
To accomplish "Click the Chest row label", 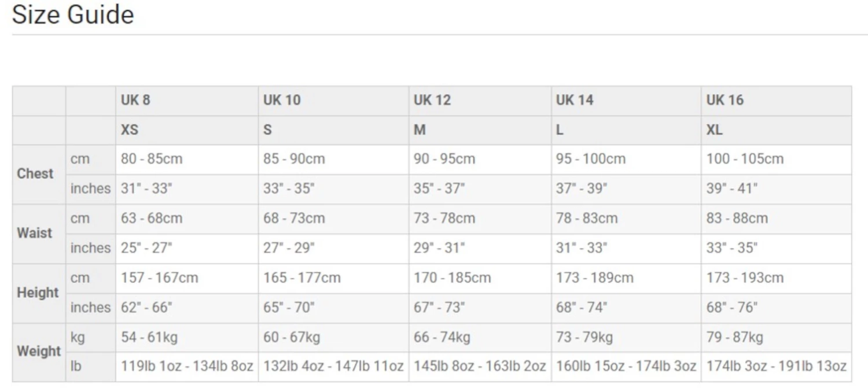I will point(35,173).
